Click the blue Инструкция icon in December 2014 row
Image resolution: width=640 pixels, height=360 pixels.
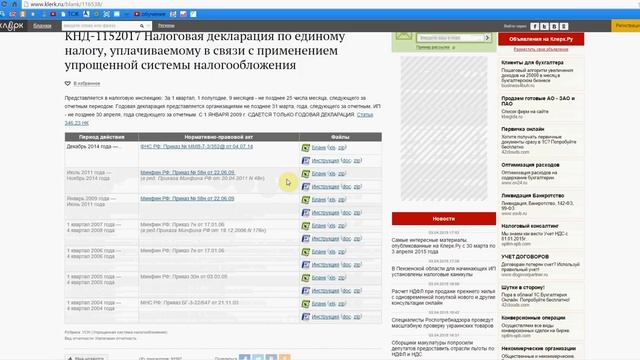pyautogui.click(x=306, y=161)
